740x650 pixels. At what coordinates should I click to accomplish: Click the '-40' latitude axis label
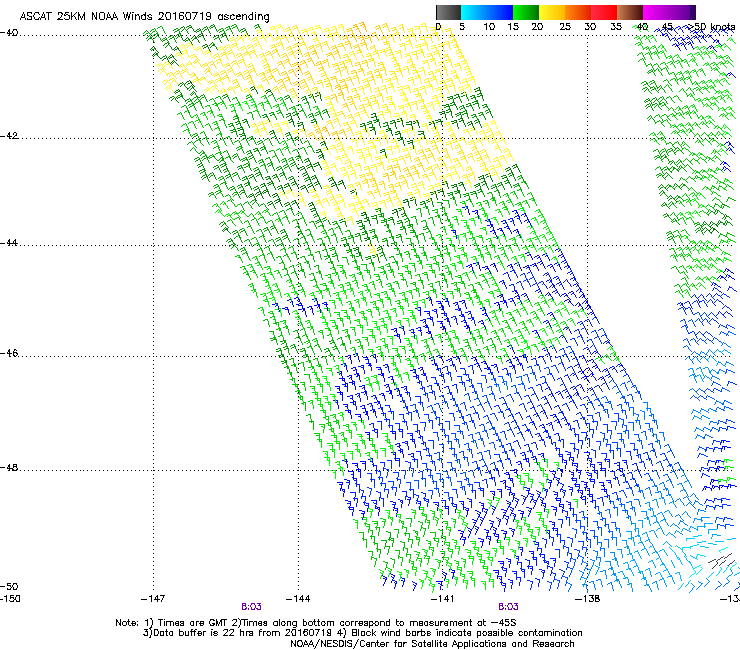click(9, 33)
